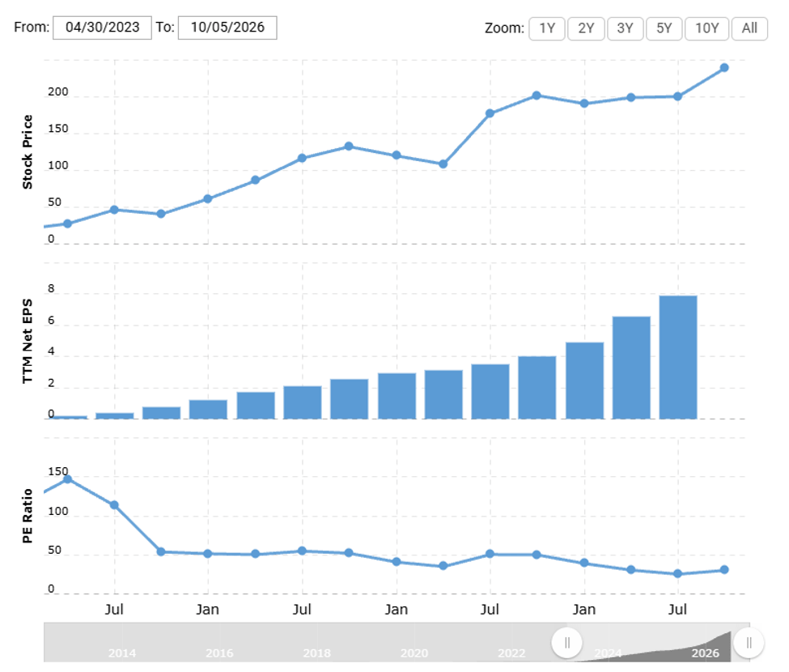This screenshot has width=789, height=672.
Task: Click the right range selector handle
Action: pyautogui.click(x=749, y=643)
